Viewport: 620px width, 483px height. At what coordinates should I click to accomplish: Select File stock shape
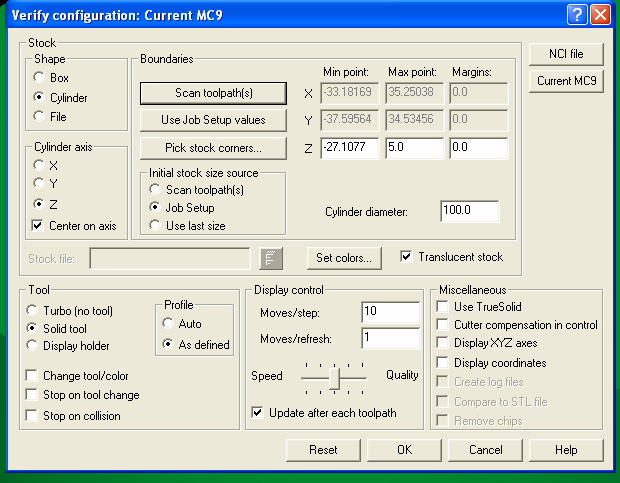39,116
